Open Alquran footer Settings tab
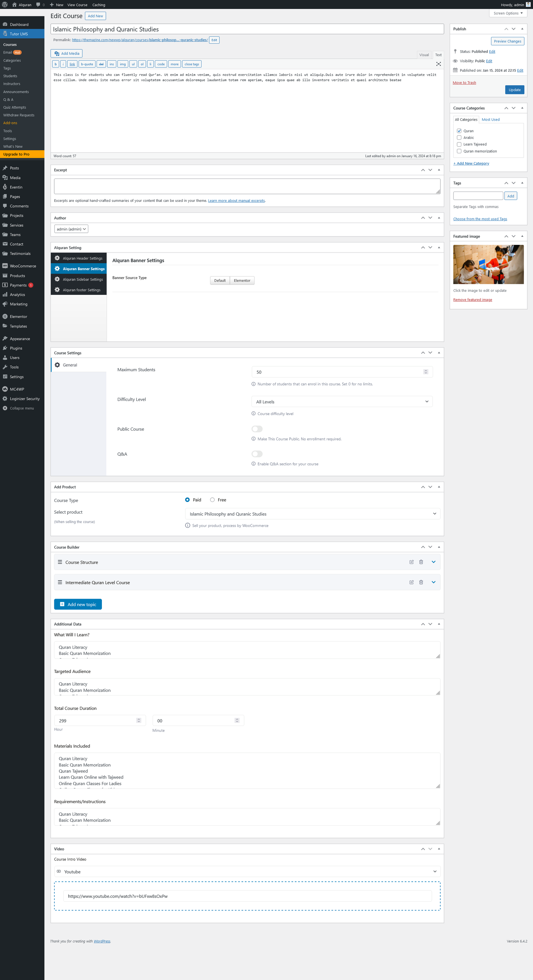Screen dimensions: 533x980 pyautogui.click(x=79, y=290)
